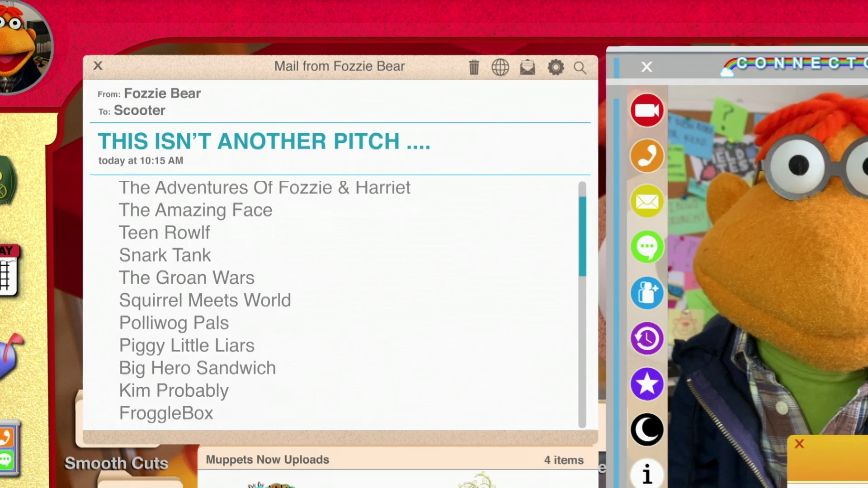Select 'Snark Tank' line in the email
Image resolution: width=868 pixels, height=488 pixels.
click(x=165, y=255)
